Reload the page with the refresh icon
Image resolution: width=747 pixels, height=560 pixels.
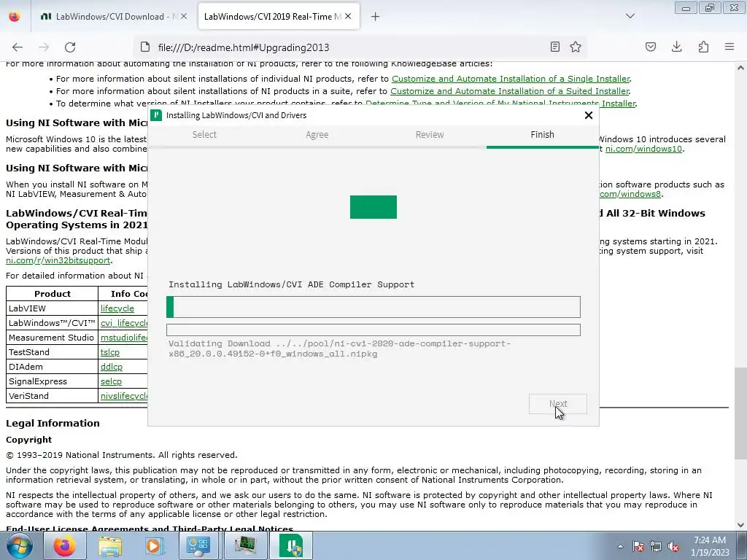[x=70, y=47]
